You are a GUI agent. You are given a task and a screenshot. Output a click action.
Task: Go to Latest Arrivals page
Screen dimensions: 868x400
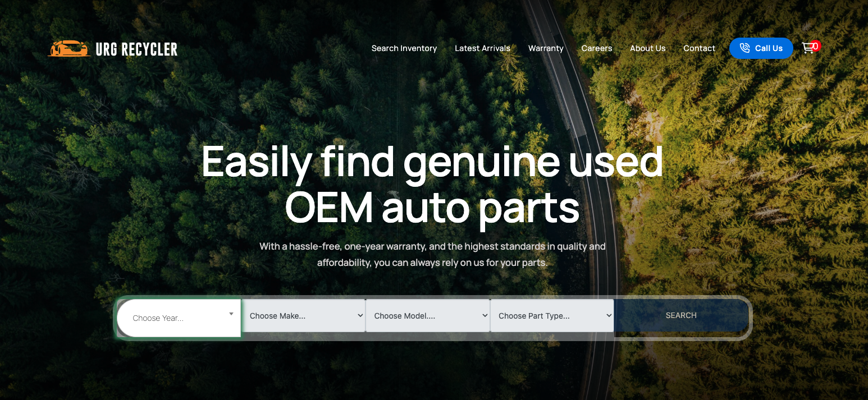(482, 48)
